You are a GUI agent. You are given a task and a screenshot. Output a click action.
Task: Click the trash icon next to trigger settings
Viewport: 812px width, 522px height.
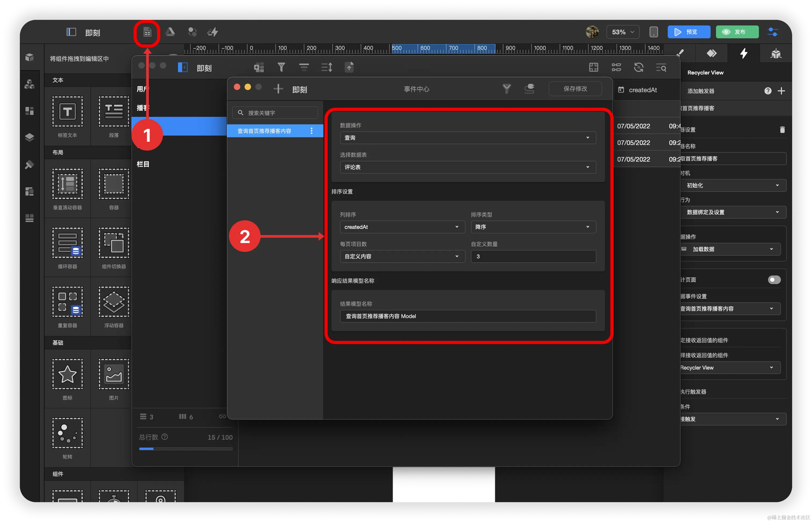tap(782, 130)
